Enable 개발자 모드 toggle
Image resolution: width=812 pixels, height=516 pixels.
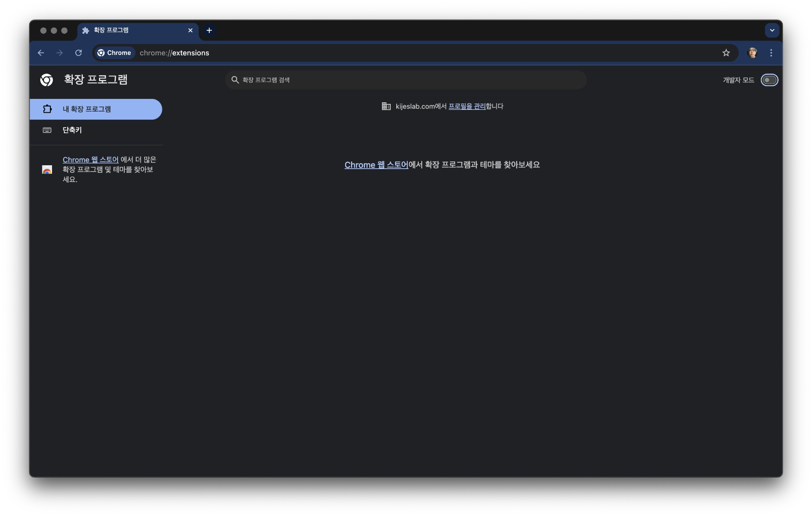(769, 80)
